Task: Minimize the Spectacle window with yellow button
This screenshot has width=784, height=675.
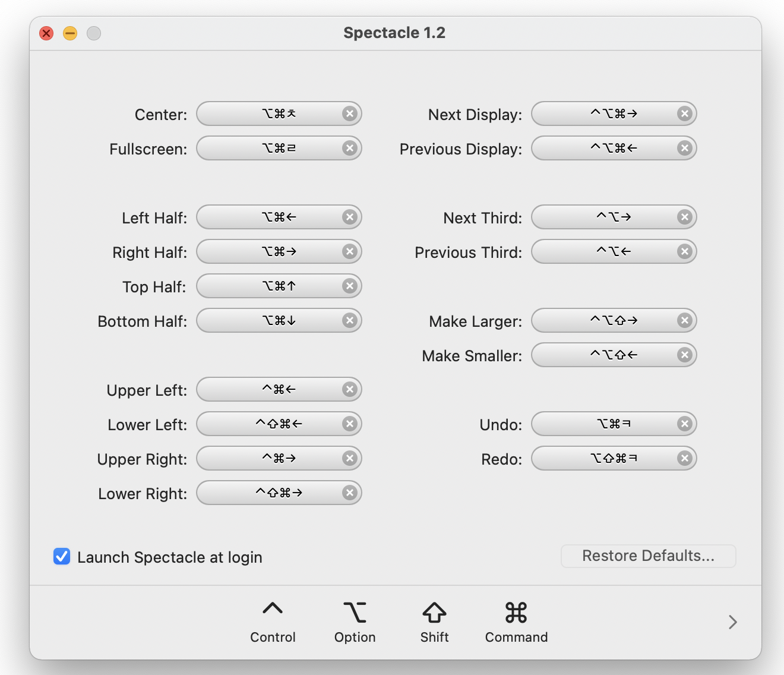Action: coord(70,33)
